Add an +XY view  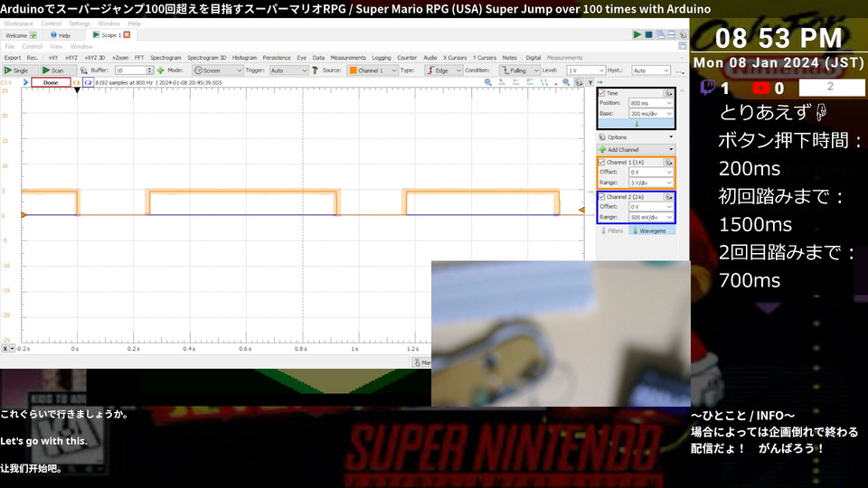[x=53, y=58]
